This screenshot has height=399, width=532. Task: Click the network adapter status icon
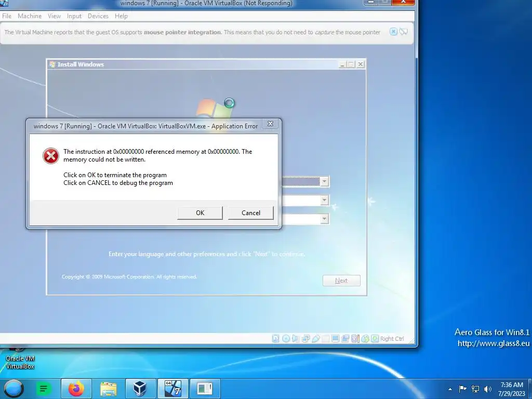pos(305,339)
